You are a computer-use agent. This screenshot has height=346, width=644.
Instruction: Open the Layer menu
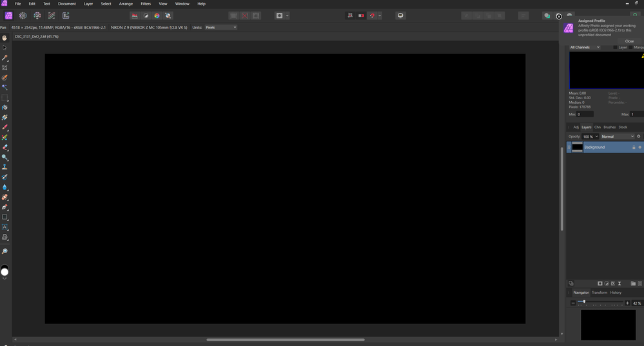click(88, 4)
